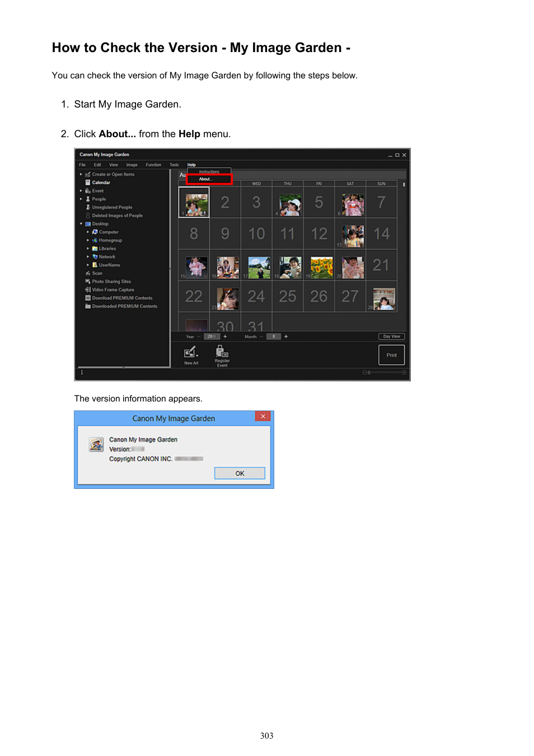Viewport: 534px width, 756px height.
Task: Open the File menu
Action: click(x=82, y=165)
